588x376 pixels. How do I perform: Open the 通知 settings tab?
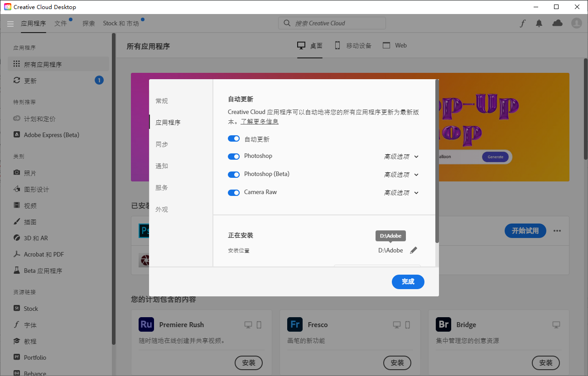pyautogui.click(x=162, y=166)
